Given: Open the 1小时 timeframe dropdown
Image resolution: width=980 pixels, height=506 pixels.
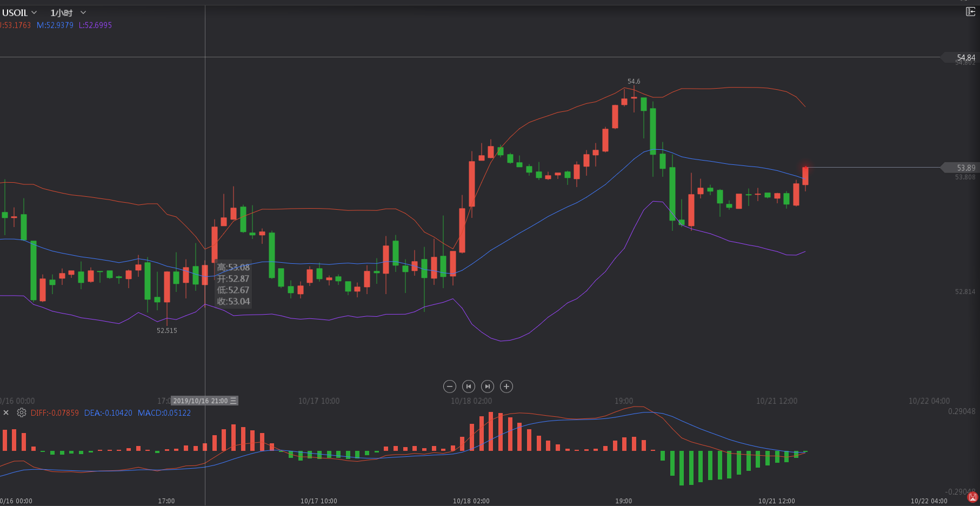Looking at the screenshot, I should click(68, 12).
